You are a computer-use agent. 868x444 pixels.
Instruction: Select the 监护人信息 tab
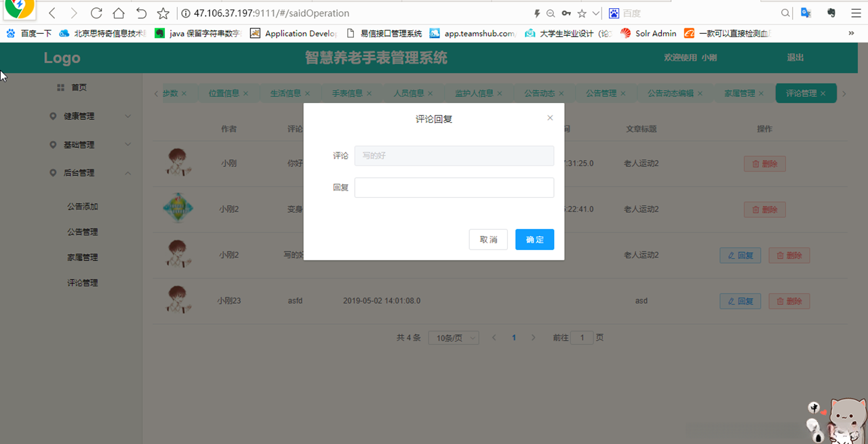[473, 93]
